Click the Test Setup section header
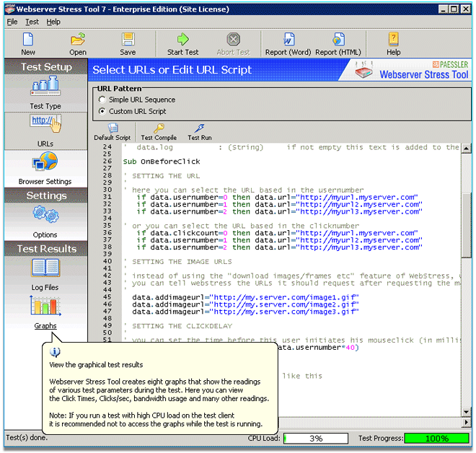 46,67
